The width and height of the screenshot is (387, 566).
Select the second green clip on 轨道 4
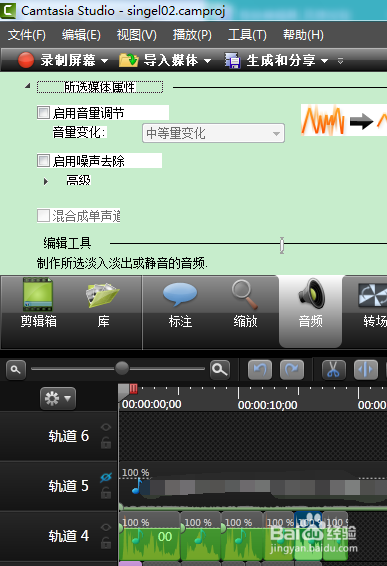(201, 536)
